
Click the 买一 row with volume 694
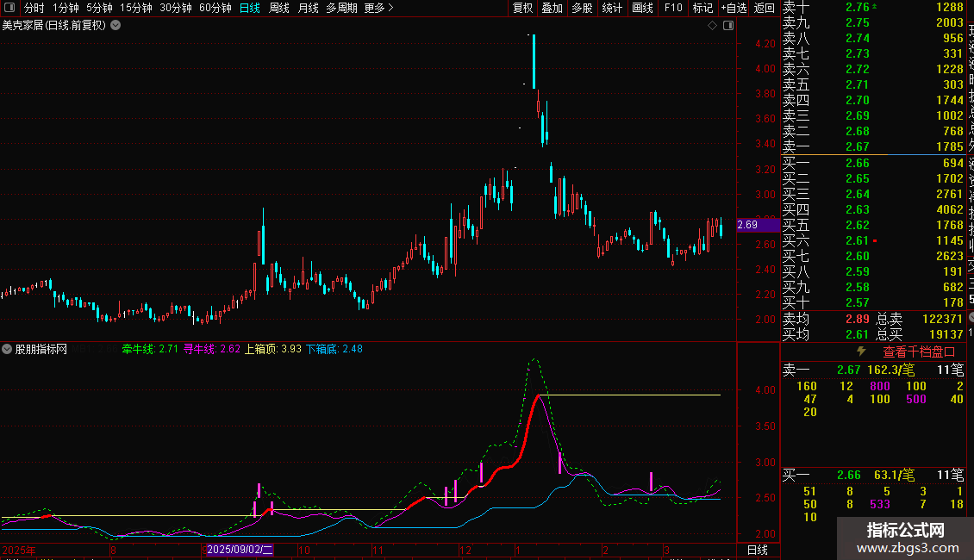[873, 163]
